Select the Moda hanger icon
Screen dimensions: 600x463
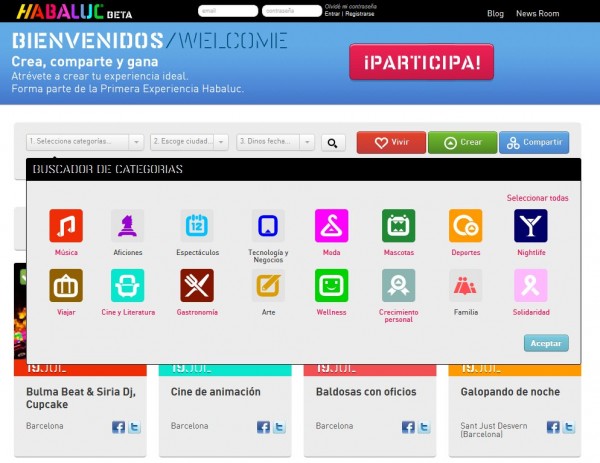(x=331, y=225)
